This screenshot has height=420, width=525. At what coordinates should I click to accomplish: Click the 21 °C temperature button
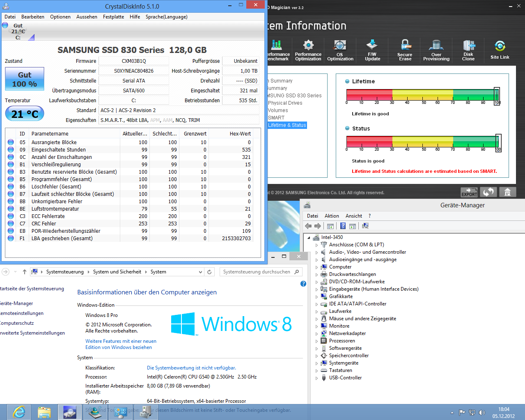click(25, 114)
